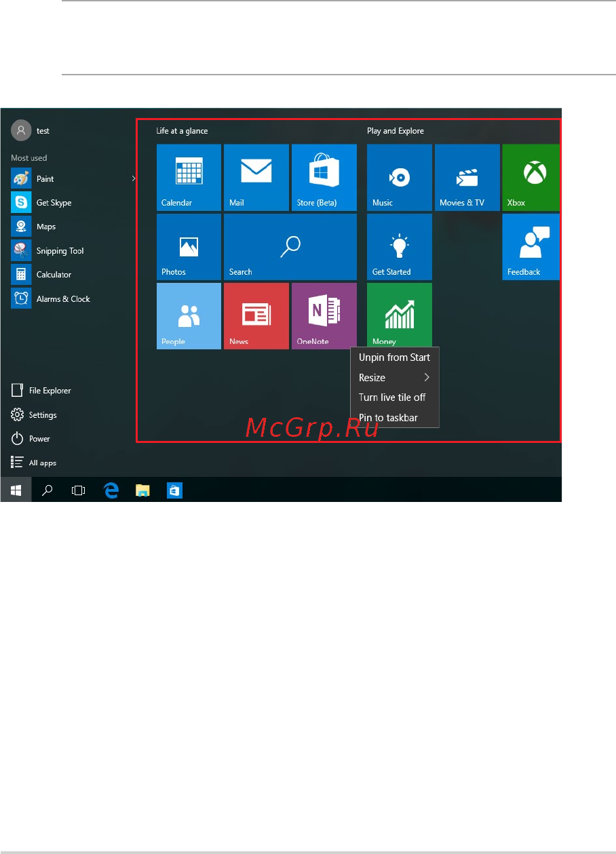Click the test user account
The height and width of the screenshot is (854, 616).
[31, 130]
